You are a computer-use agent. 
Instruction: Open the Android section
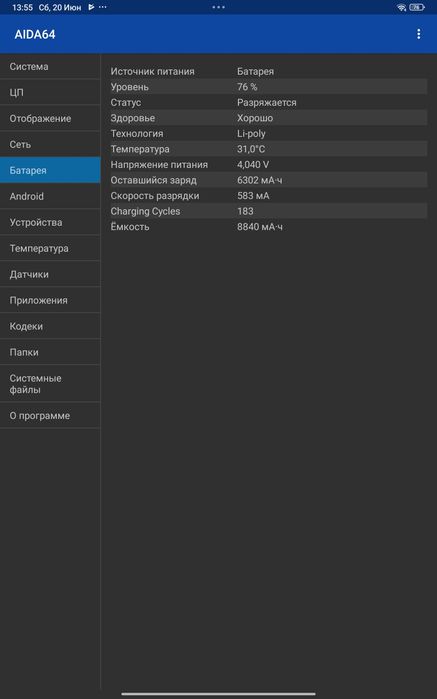(50, 196)
